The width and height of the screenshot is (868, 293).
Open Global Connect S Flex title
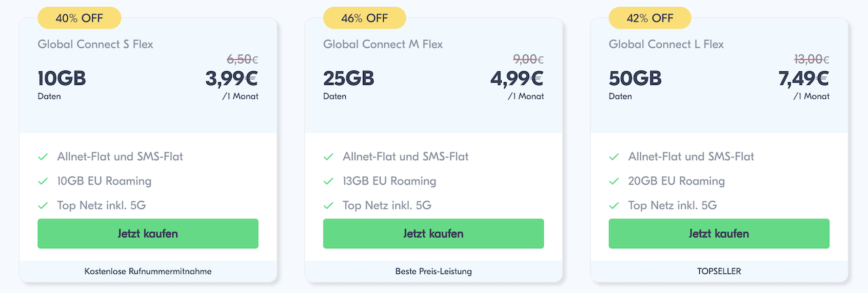coord(96,44)
